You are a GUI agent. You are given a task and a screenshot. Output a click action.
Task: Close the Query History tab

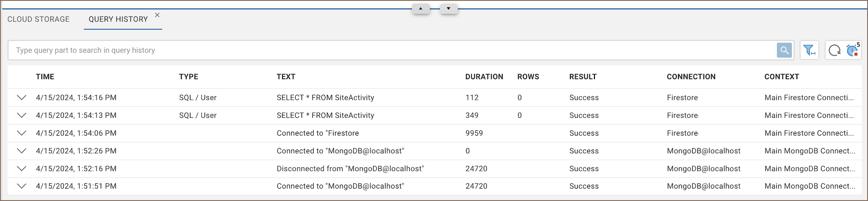tap(157, 15)
